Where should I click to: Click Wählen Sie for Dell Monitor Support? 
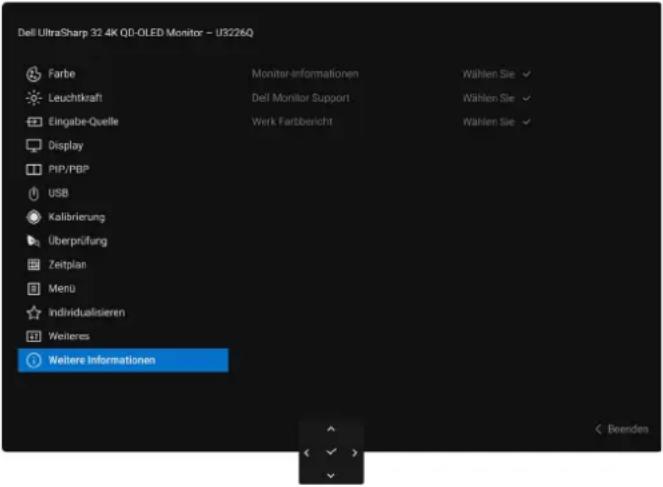click(x=496, y=98)
